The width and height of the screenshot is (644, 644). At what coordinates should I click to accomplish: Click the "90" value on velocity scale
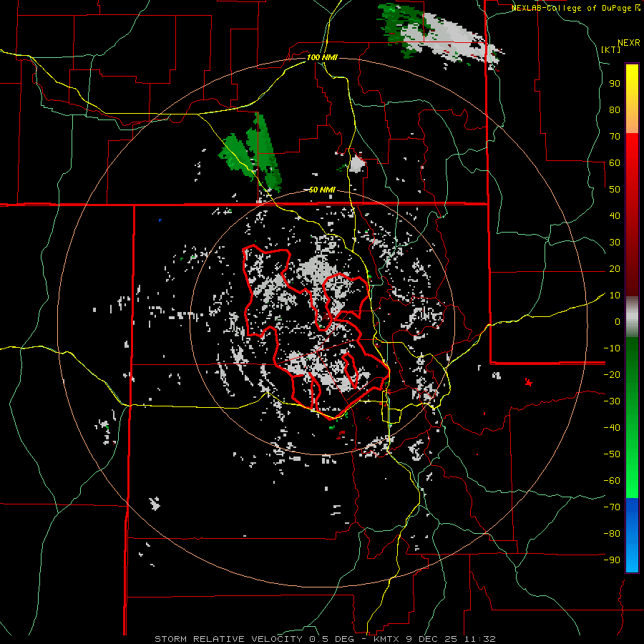click(x=615, y=84)
